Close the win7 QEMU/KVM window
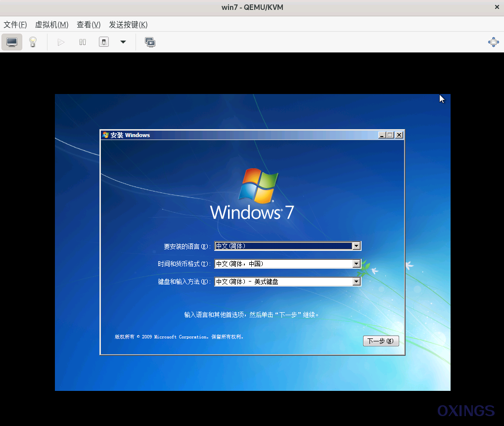This screenshot has width=504, height=426. (497, 7)
